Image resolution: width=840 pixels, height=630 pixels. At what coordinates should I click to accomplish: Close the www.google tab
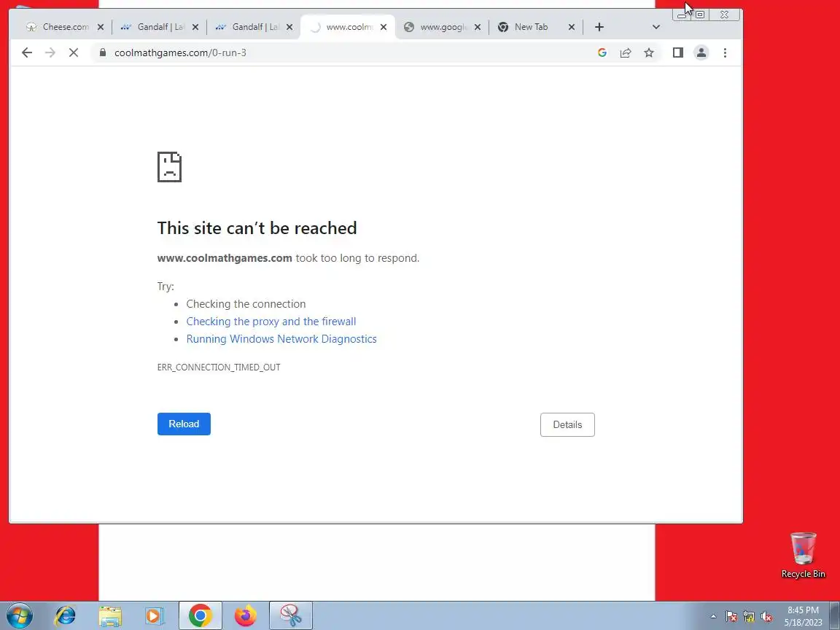(478, 27)
